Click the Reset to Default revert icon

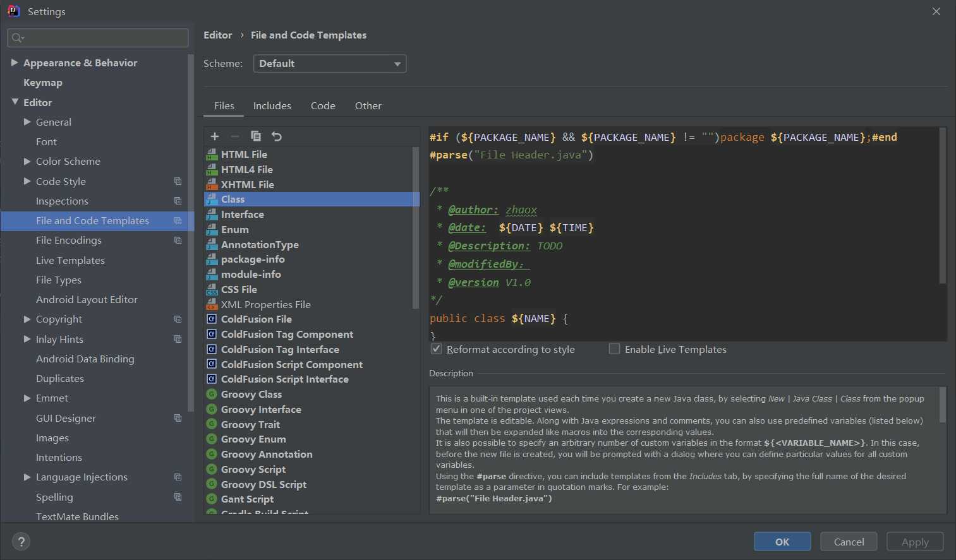click(x=277, y=136)
